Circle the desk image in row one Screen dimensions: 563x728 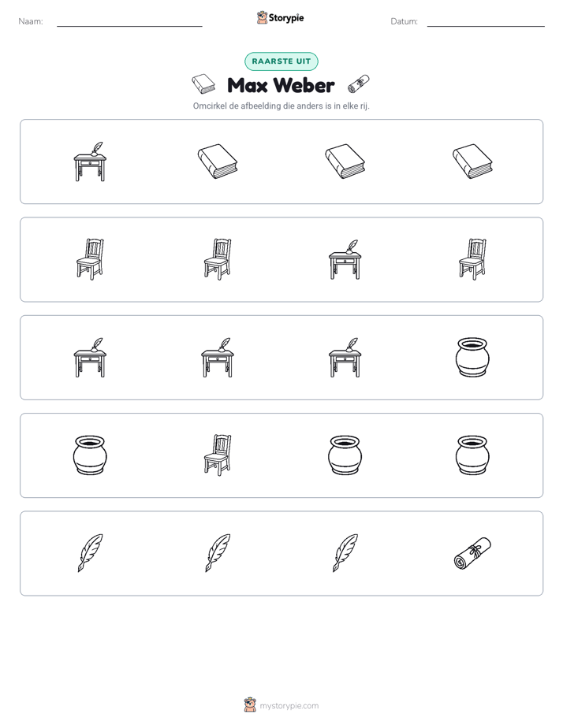click(90, 162)
